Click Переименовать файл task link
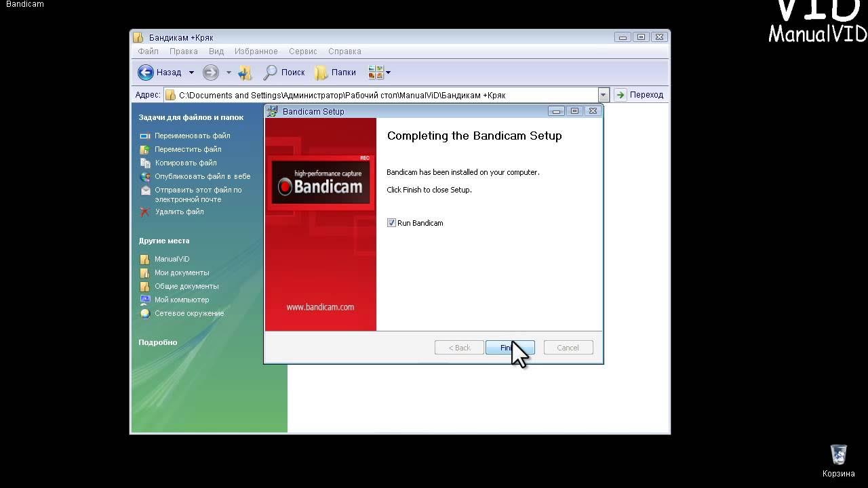This screenshot has width=868, height=488. pos(192,136)
